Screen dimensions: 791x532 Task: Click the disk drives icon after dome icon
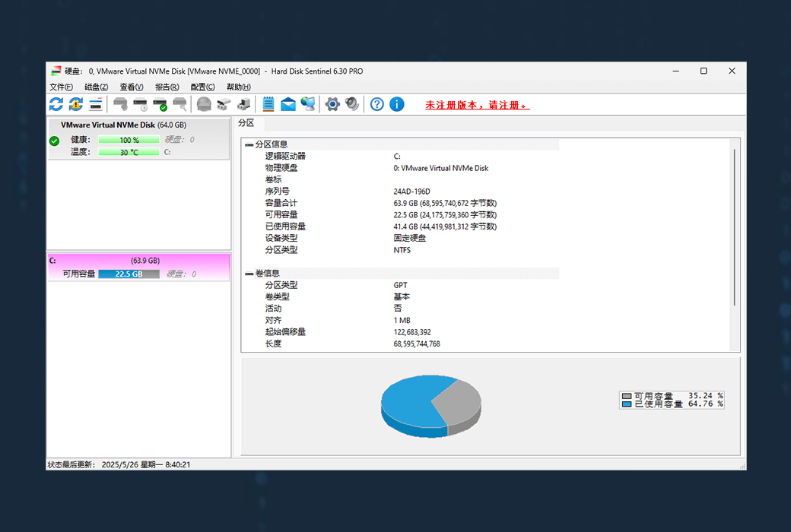(224, 104)
